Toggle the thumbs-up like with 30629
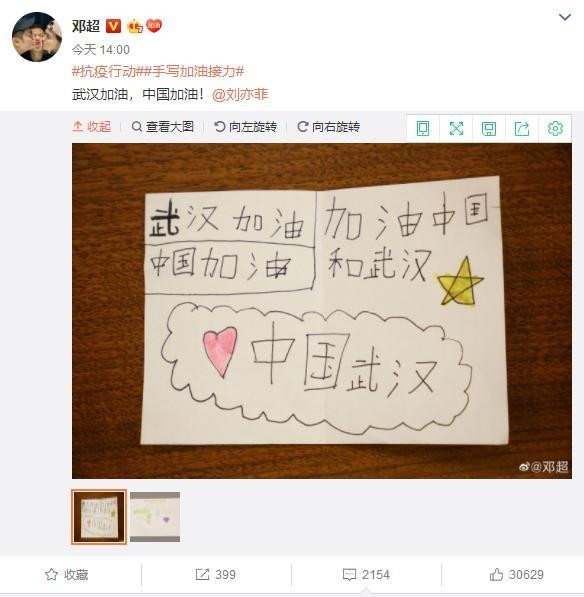The image size is (584, 597). point(516,575)
